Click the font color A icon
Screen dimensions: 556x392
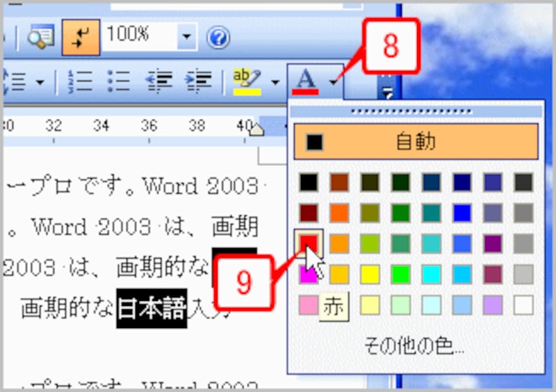(x=305, y=82)
